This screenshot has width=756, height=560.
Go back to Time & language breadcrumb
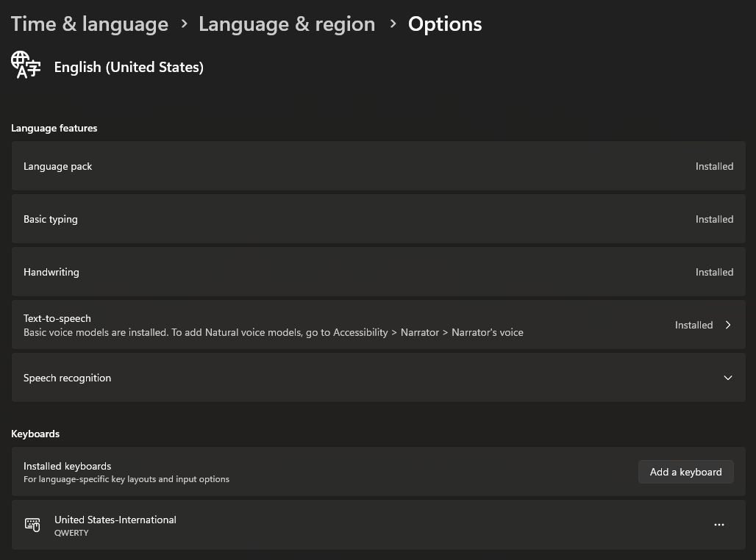[x=90, y=24]
